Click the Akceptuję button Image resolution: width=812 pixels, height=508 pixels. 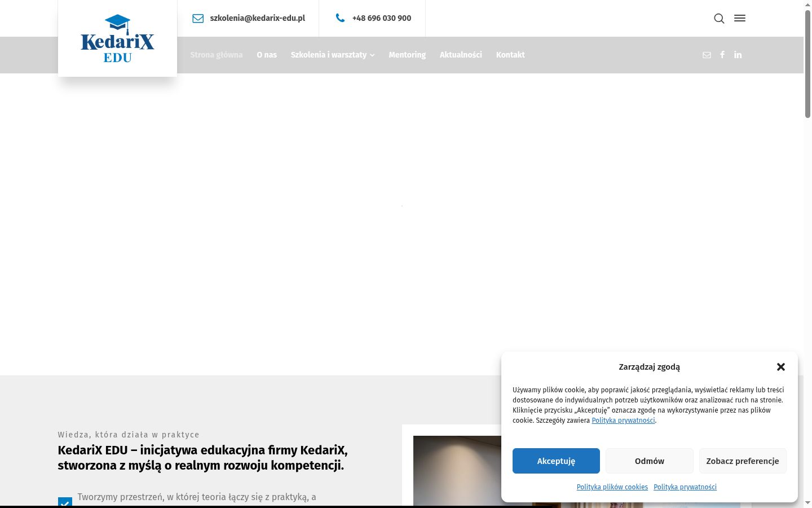click(556, 461)
